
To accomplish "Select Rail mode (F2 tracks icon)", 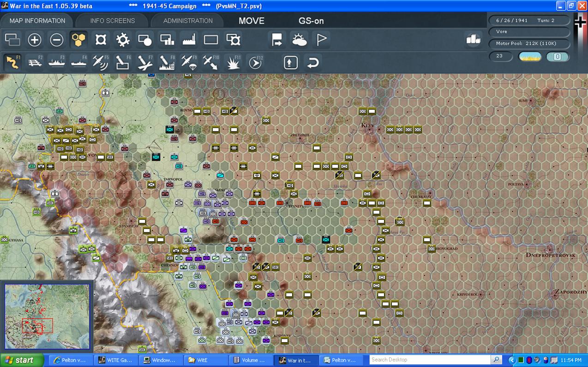I will tap(35, 62).
